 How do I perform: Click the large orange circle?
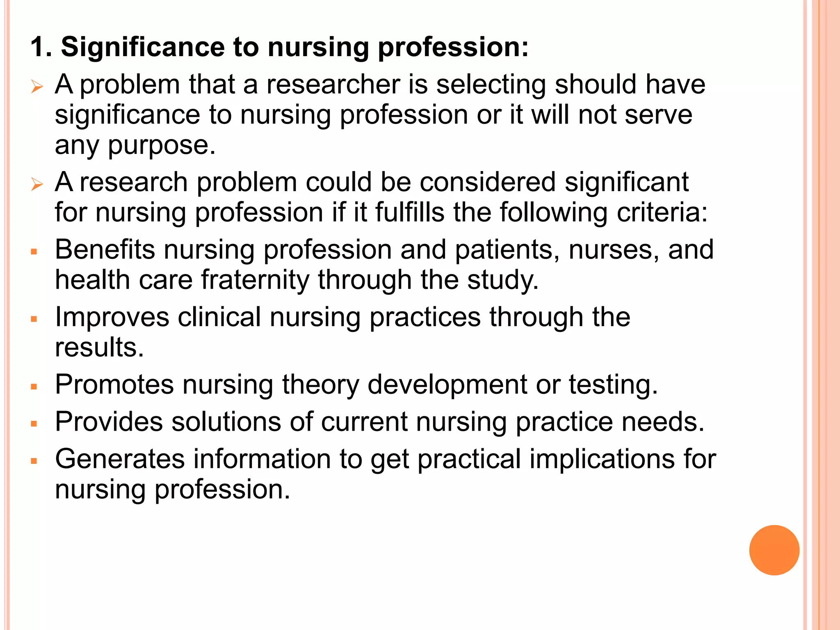(x=774, y=550)
